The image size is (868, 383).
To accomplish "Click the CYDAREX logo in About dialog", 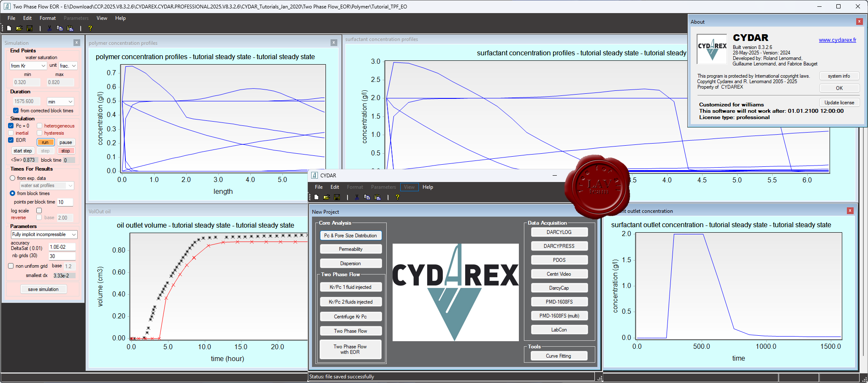I will pos(712,49).
